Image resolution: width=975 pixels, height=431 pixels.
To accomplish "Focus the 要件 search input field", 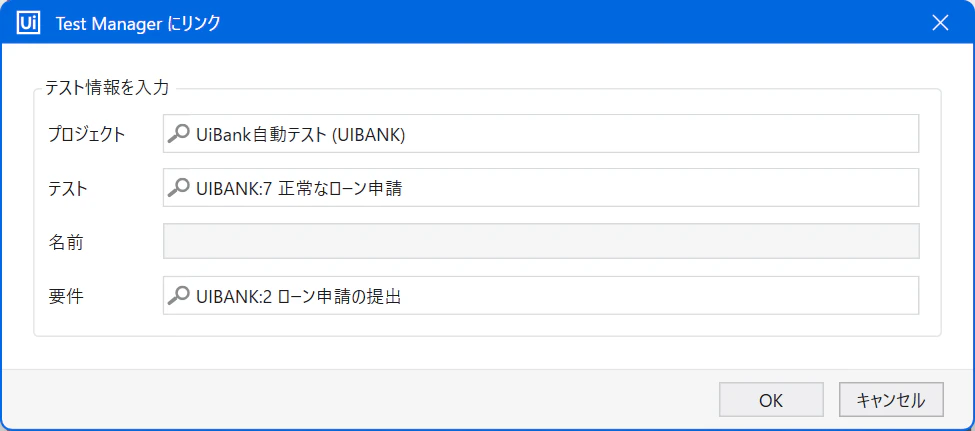I will 541,295.
